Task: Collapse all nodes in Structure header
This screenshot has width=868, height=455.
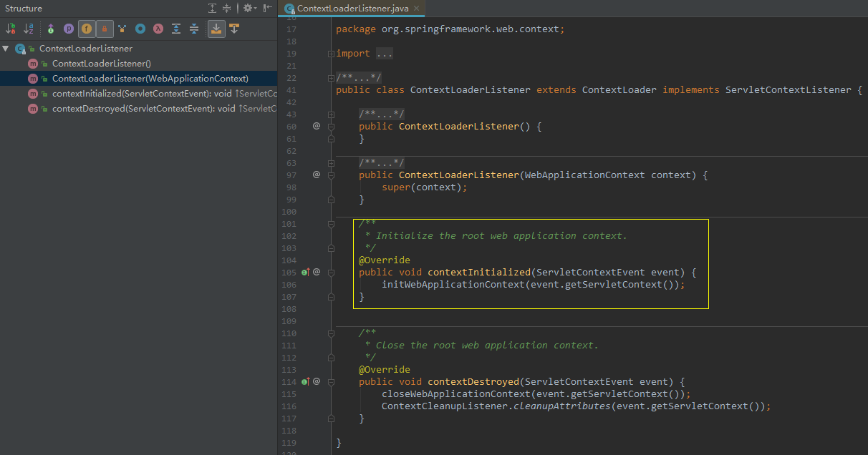Action: pyautogui.click(x=227, y=9)
